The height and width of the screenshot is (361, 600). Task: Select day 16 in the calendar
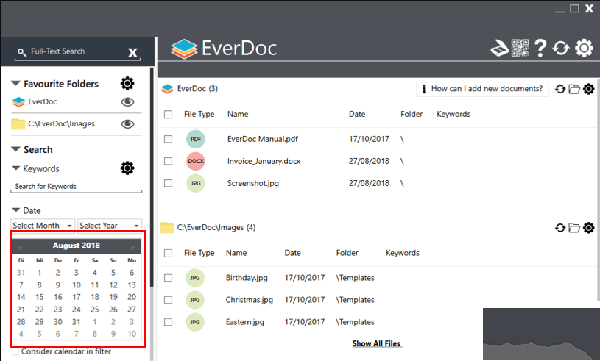(58, 297)
